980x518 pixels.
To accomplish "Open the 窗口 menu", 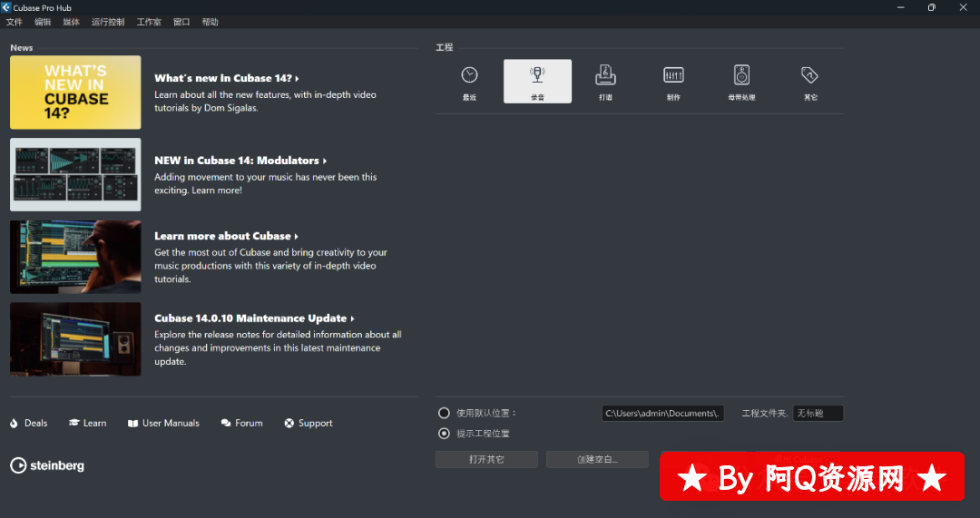I will pyautogui.click(x=181, y=22).
